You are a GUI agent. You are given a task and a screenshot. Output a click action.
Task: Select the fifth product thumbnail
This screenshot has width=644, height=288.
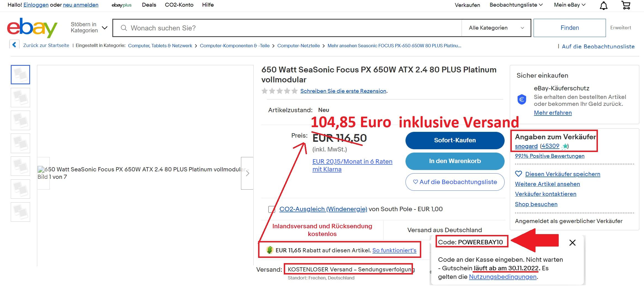(x=20, y=166)
